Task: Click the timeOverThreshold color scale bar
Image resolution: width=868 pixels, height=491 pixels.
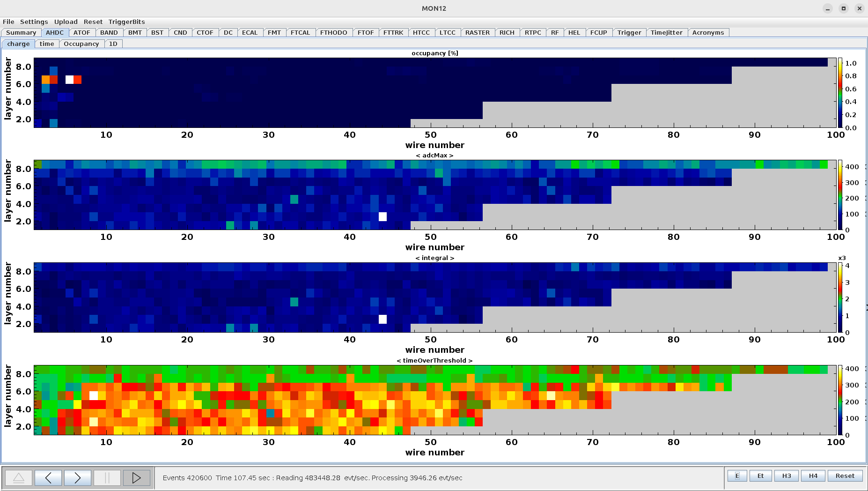Action: (840, 400)
